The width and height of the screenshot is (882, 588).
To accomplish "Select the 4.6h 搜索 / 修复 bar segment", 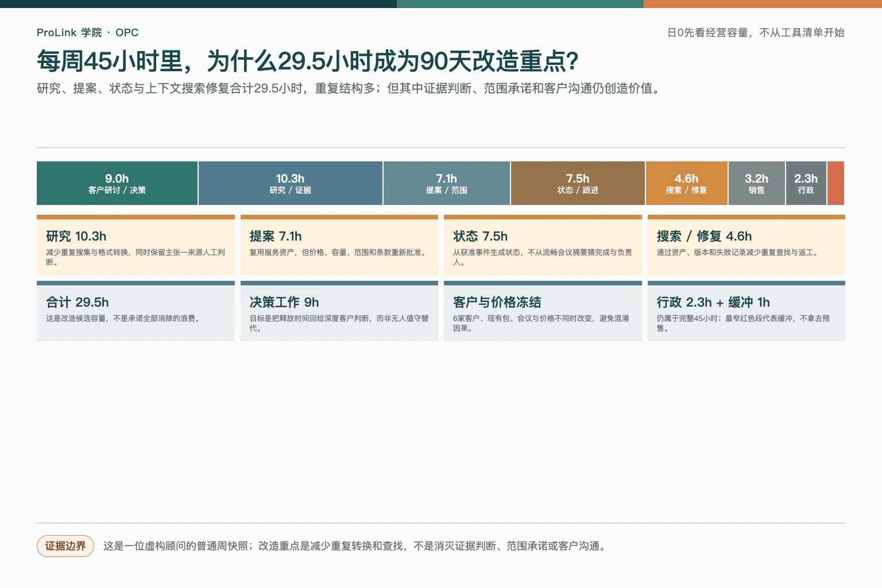I will coord(687,183).
